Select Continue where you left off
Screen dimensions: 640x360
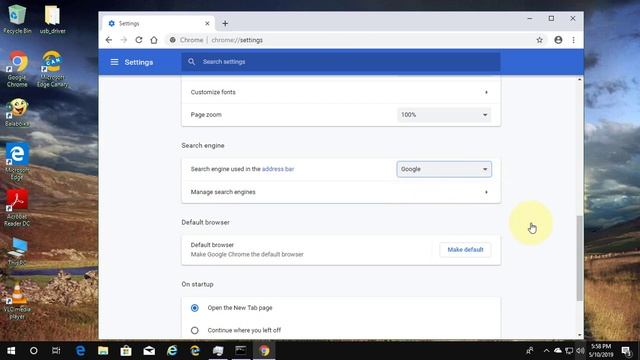point(195,330)
